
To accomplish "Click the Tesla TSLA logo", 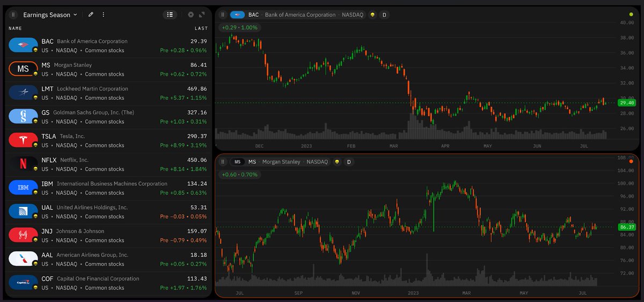I will pos(23,140).
